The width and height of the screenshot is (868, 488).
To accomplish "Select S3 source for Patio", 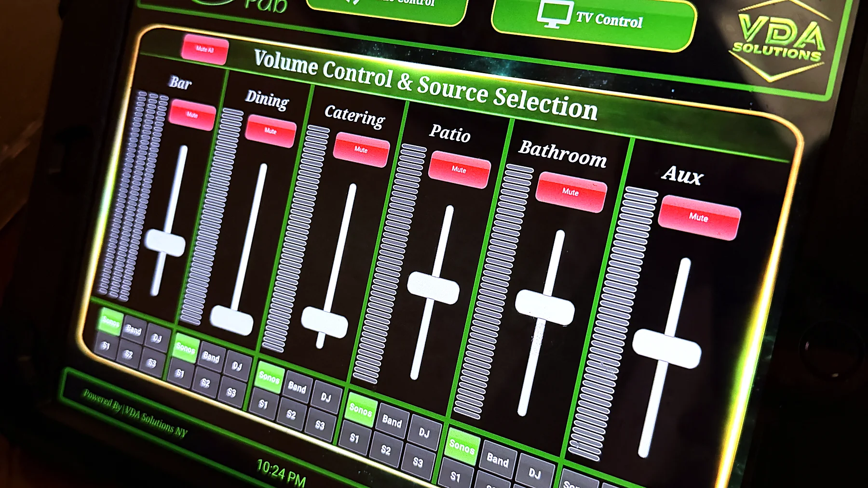I will [418, 462].
